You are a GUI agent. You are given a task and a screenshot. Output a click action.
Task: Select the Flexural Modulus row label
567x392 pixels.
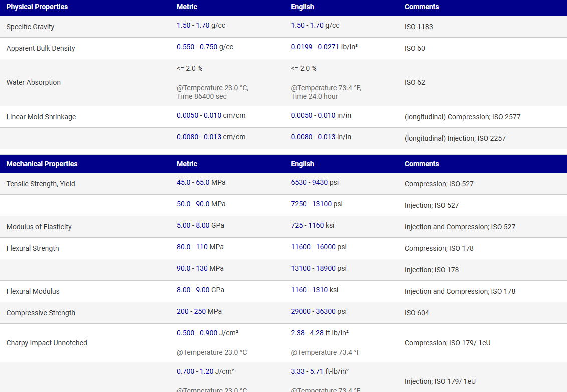[x=33, y=291]
